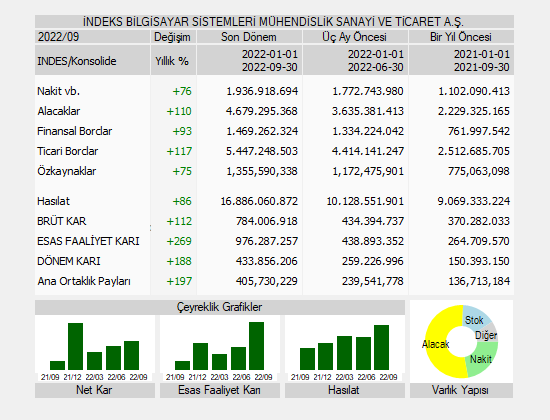Screen dimensions: 550x420
Task: Click the Değişim column header
Action: tap(173, 36)
